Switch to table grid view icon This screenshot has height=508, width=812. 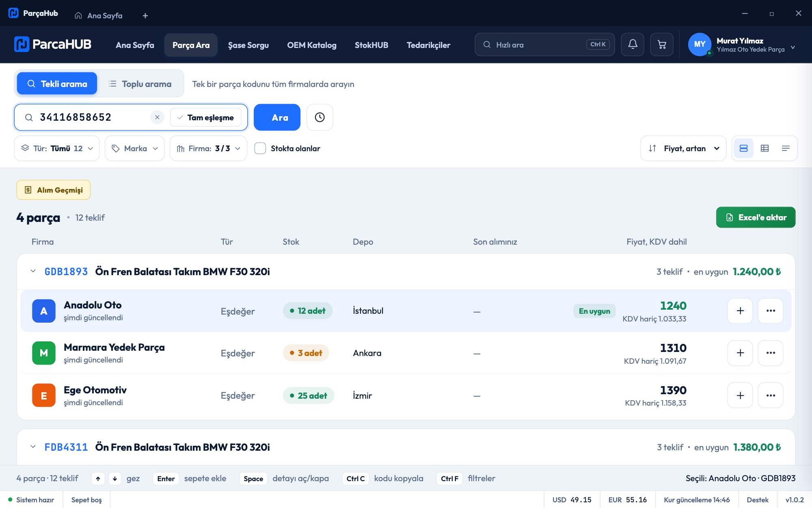click(x=765, y=148)
